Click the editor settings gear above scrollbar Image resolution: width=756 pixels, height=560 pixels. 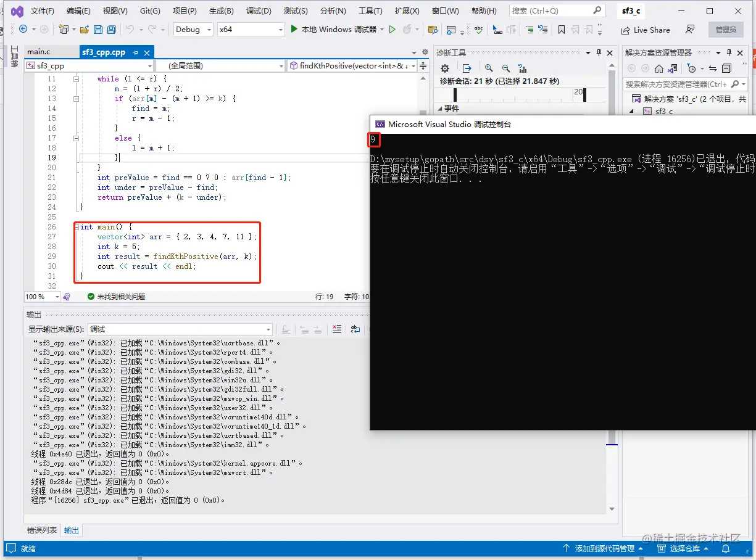[x=425, y=52]
